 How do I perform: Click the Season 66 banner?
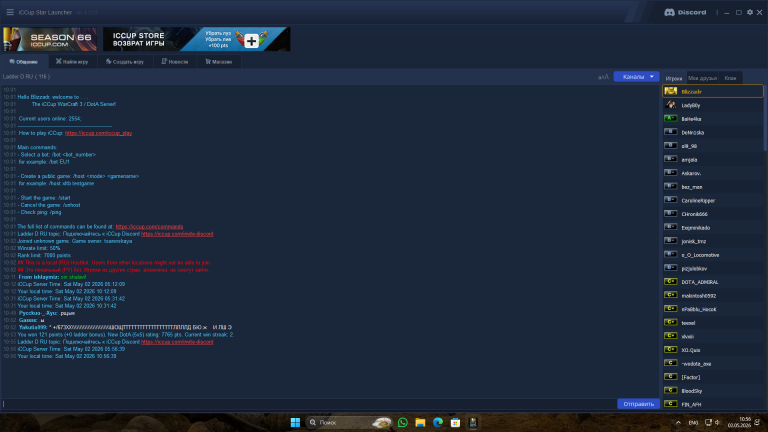(x=50, y=39)
